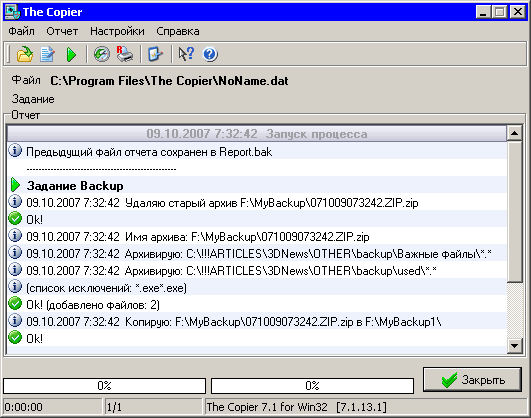The width and height of the screenshot is (531, 418).
Task: Click the right 0% progress bar
Action: coord(312,386)
